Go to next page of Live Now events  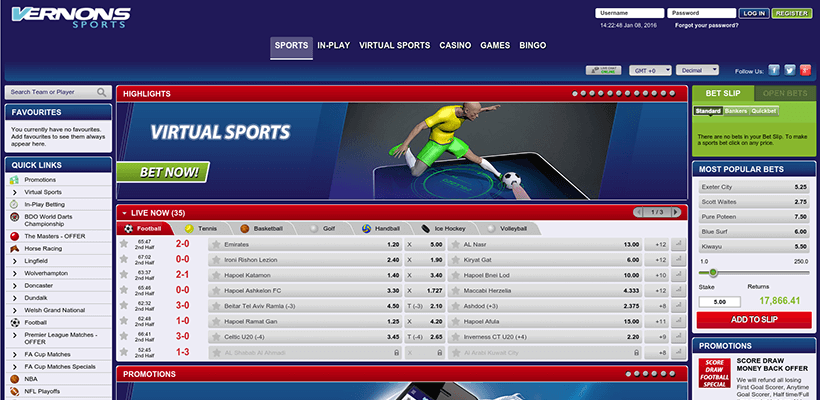676,212
